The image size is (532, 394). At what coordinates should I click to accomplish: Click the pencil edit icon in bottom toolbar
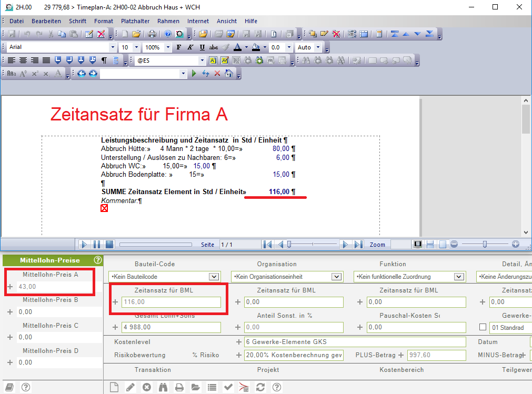pos(131,387)
